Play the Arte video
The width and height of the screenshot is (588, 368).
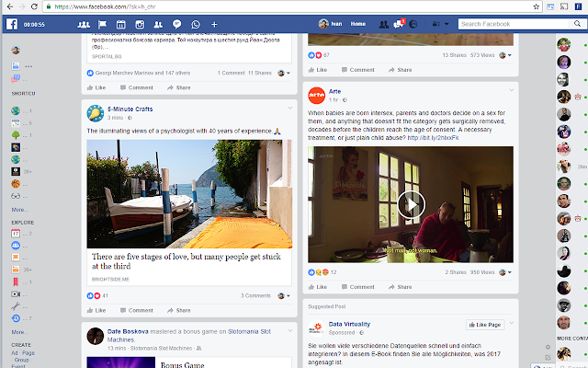(411, 204)
